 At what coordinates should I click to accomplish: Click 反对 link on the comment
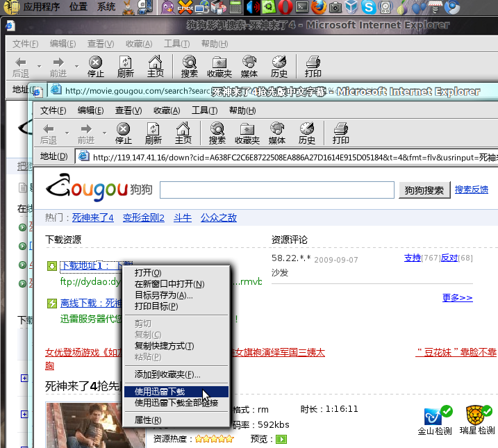click(449, 258)
